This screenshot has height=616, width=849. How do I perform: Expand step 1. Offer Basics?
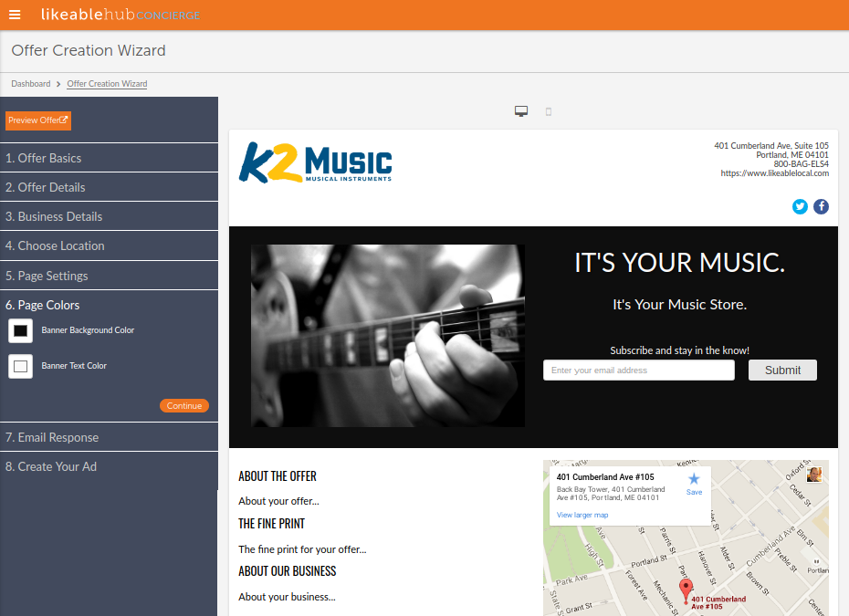(x=109, y=158)
